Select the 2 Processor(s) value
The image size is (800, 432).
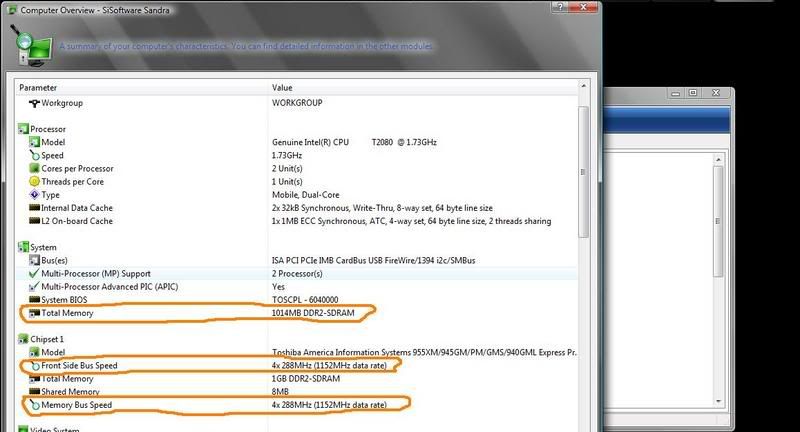pyautogui.click(x=297, y=274)
